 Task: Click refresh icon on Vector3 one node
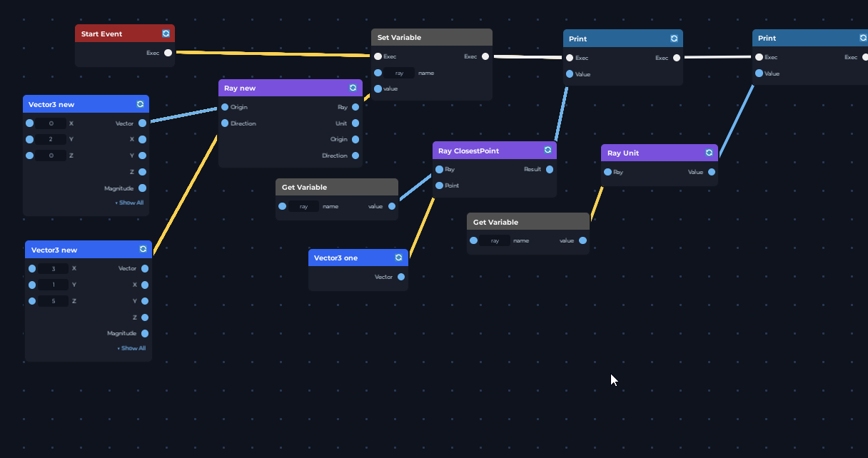pyautogui.click(x=399, y=258)
